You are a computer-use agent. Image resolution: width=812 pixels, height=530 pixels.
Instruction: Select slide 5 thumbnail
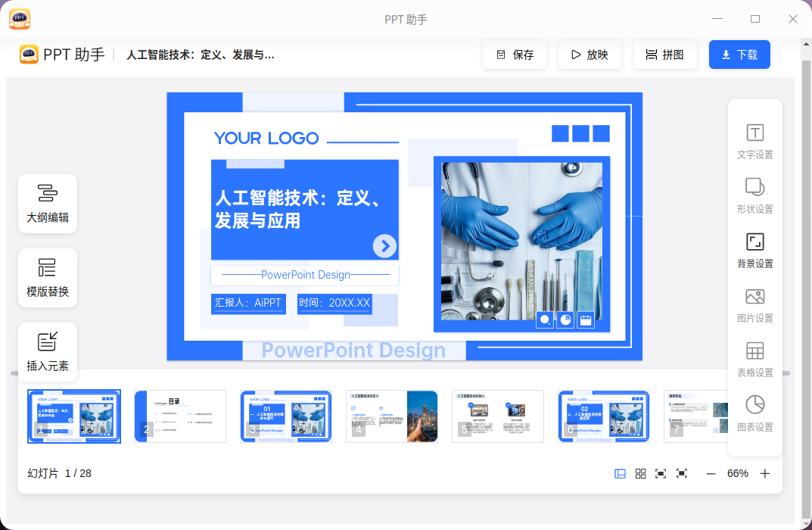[x=498, y=416]
